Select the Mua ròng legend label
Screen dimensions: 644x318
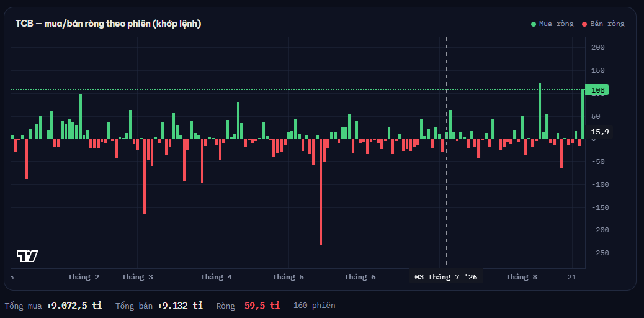coord(556,24)
